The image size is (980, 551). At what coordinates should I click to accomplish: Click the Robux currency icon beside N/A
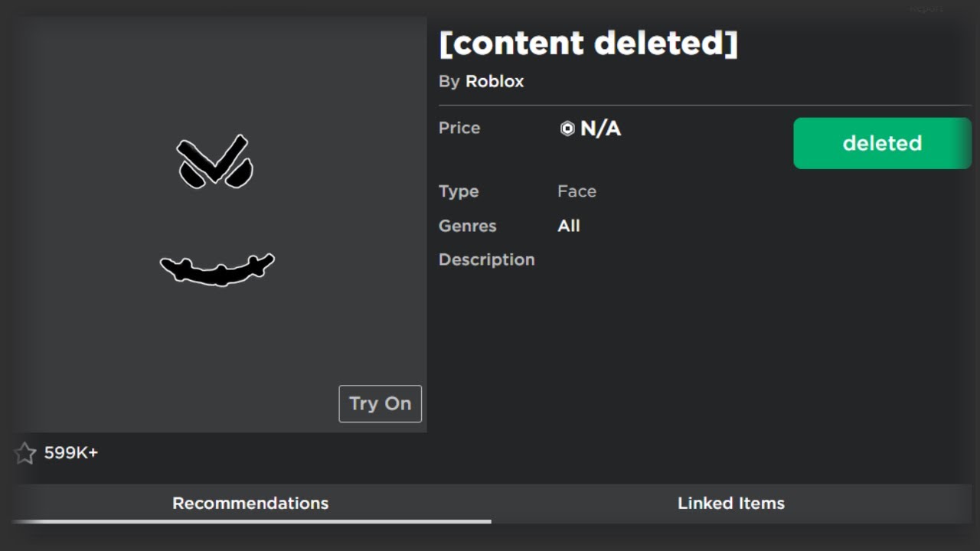pos(567,129)
